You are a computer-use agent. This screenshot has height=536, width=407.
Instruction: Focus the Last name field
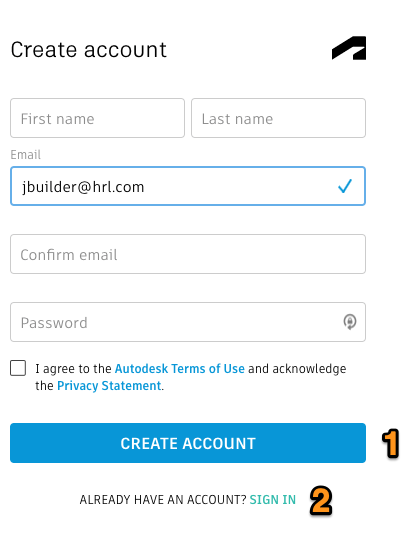click(x=279, y=118)
